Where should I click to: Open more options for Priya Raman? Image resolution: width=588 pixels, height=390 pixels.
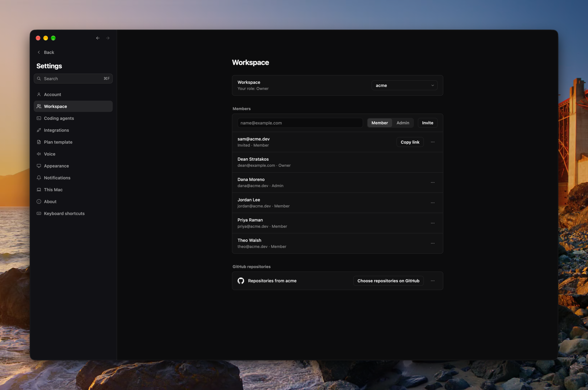[433, 223]
